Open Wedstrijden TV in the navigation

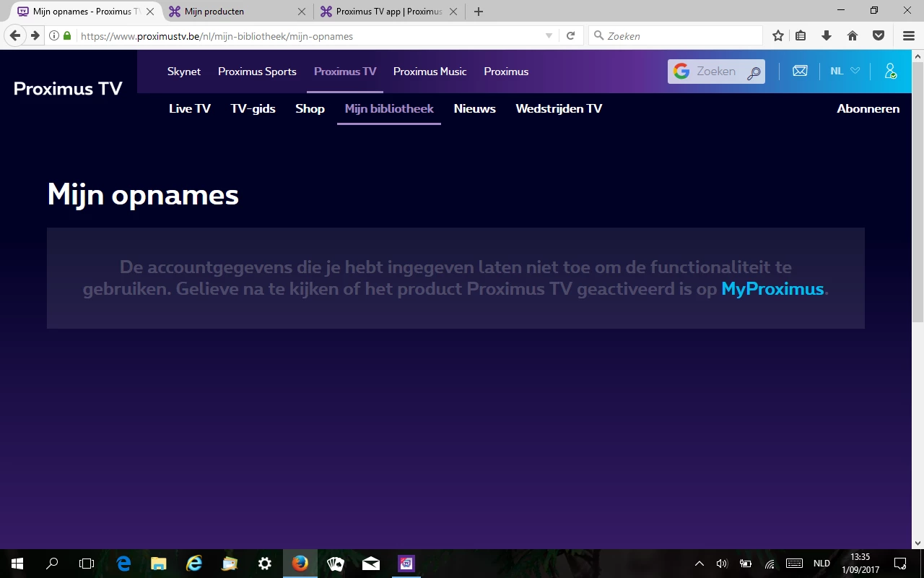(559, 108)
